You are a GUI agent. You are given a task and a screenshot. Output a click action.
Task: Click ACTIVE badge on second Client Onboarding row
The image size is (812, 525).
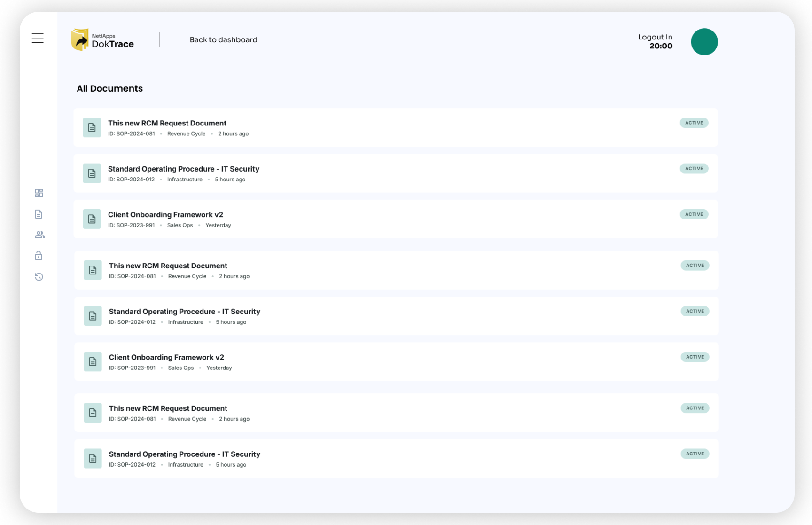point(695,357)
